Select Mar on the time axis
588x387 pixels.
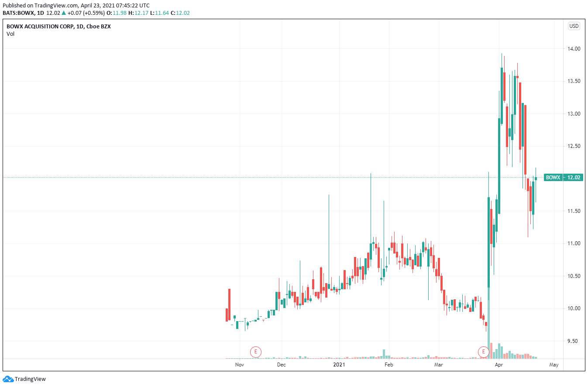point(438,364)
